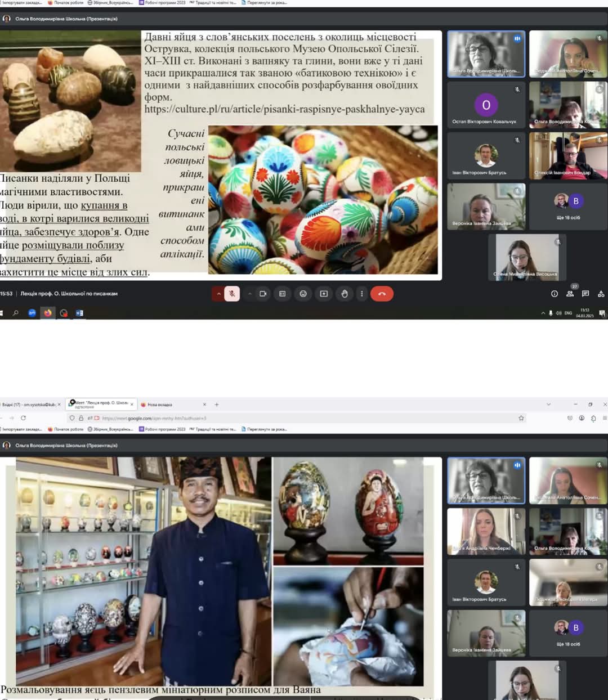
Task: Open meeting details info icon
Action: [x=554, y=294]
